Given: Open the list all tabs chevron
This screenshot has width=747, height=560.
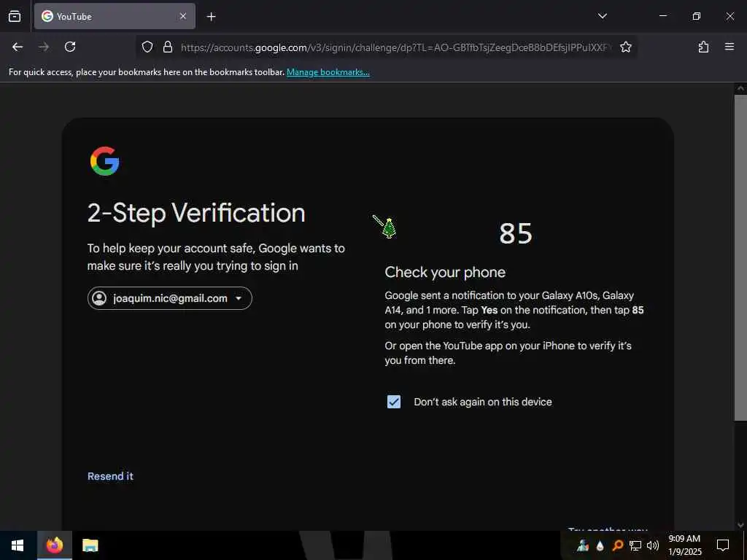Looking at the screenshot, I should (602, 16).
